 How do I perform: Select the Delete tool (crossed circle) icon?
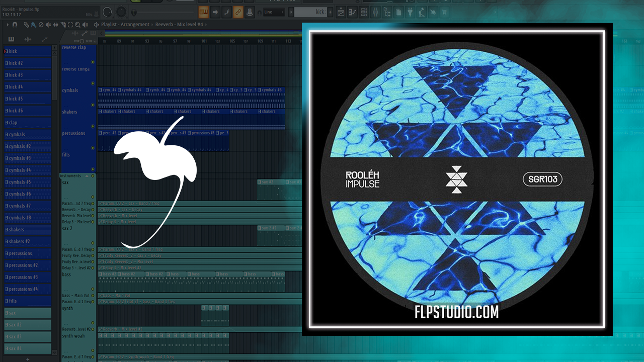[x=41, y=24]
